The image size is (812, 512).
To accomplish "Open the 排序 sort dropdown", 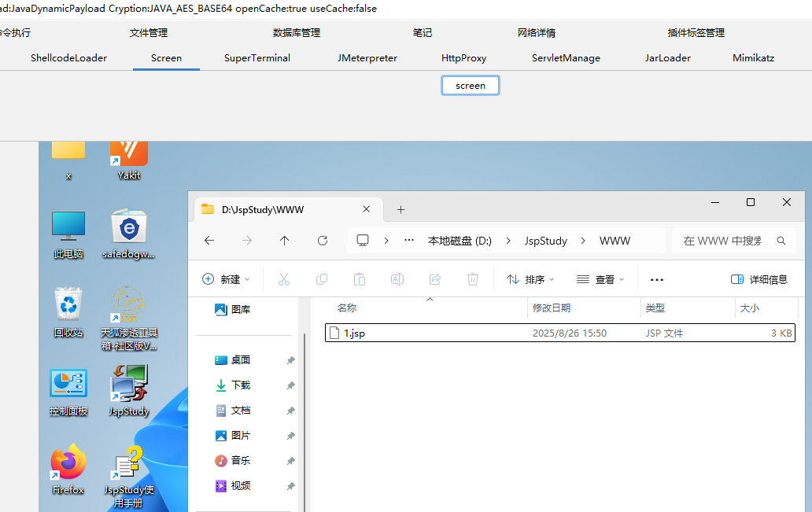I will (x=530, y=279).
